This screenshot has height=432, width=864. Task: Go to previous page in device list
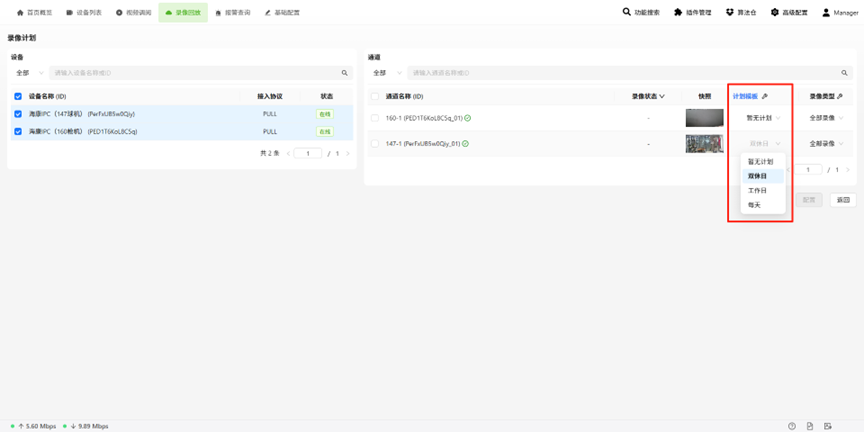coord(288,154)
